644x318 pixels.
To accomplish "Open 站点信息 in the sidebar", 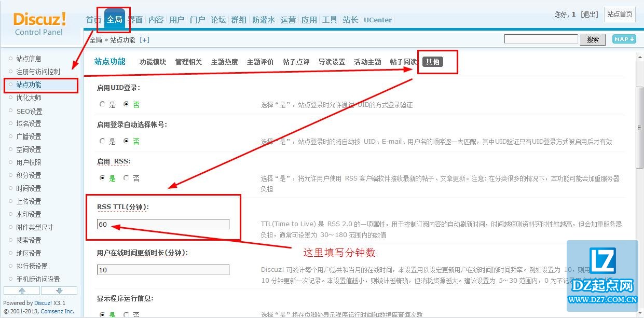I will (x=29, y=59).
